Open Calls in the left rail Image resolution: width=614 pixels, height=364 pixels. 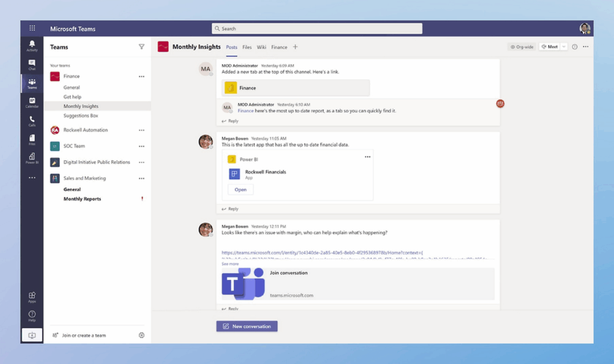[32, 121]
